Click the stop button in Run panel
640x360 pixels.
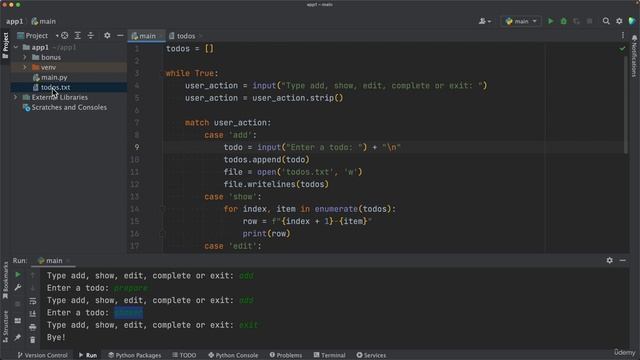[18, 304]
